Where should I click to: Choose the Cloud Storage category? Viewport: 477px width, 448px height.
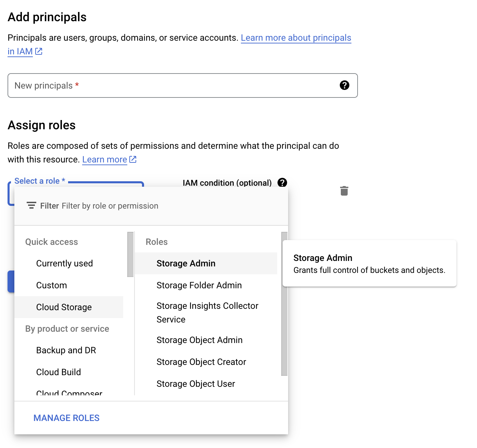[x=64, y=307]
